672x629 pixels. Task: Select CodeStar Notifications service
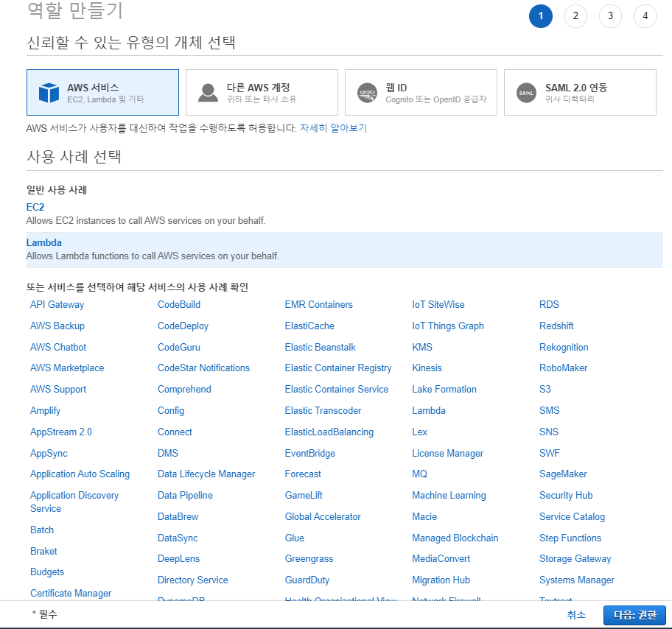point(203,368)
